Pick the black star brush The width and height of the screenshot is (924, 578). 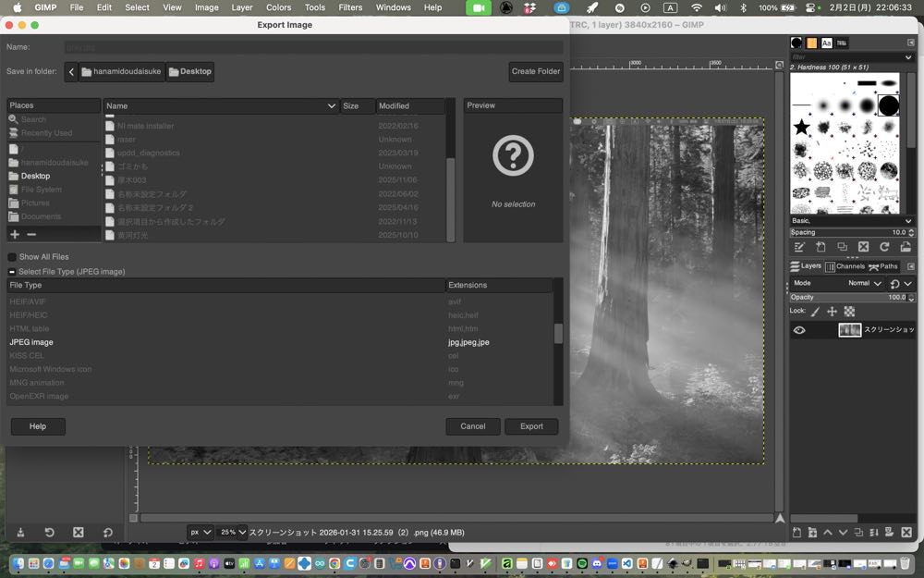(x=801, y=127)
